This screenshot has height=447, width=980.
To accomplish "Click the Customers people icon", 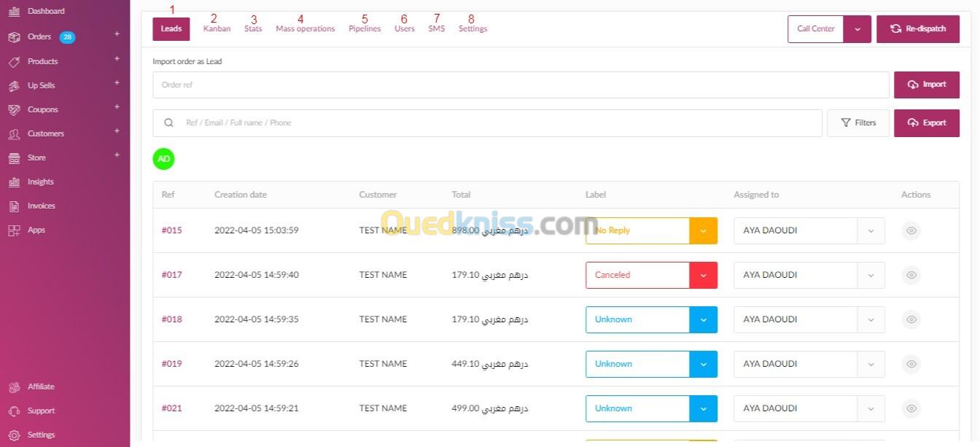I will [x=14, y=134].
